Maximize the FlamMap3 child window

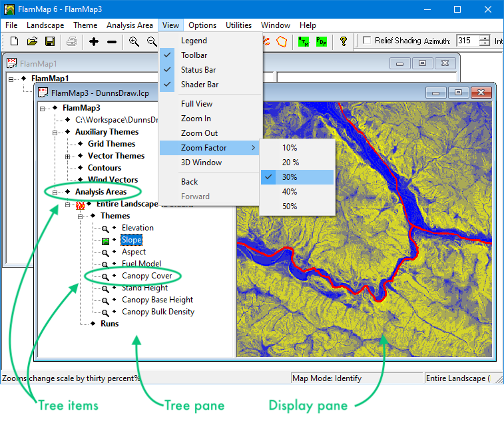[458, 93]
